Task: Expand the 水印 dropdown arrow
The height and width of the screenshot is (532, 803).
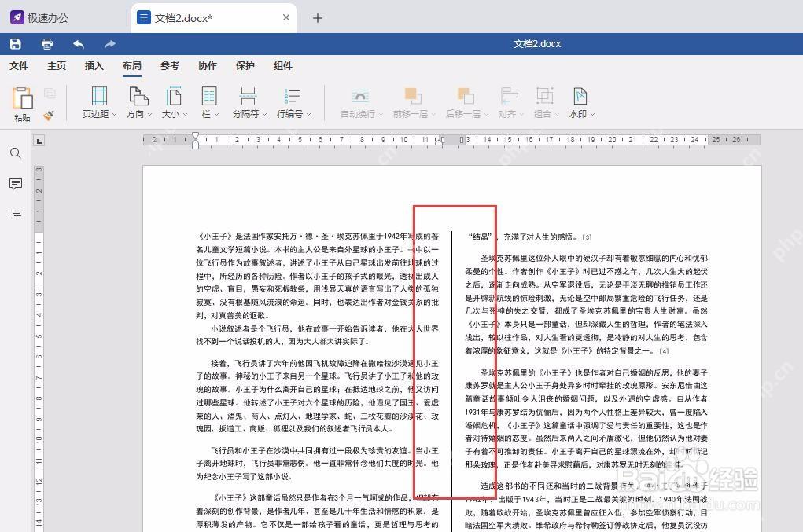Action: 592,114
